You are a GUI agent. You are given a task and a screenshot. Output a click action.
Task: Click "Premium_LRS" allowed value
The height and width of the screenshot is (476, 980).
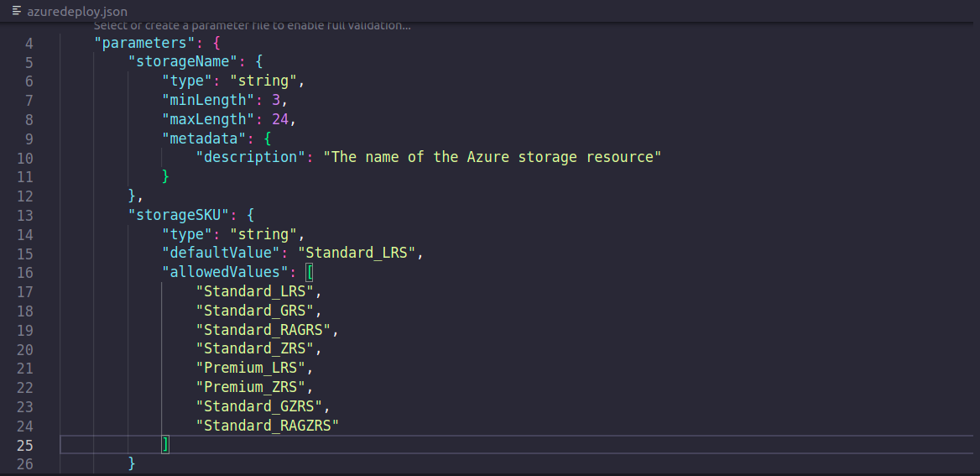251,368
